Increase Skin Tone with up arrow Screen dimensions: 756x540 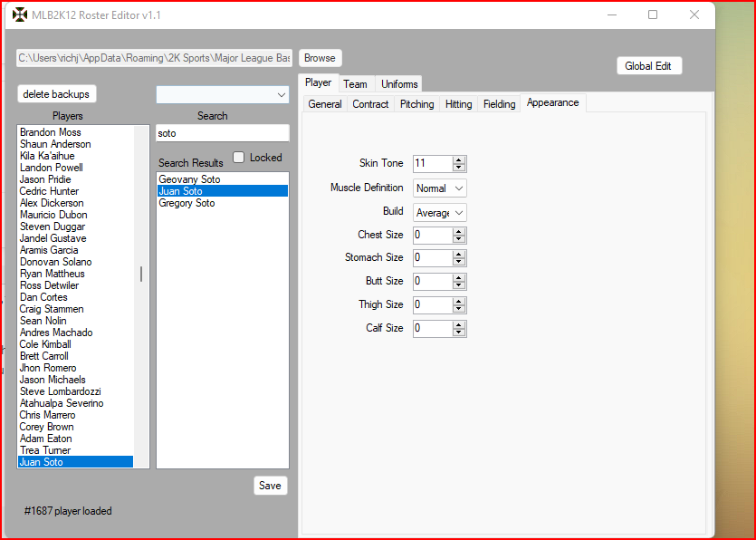pyautogui.click(x=459, y=160)
